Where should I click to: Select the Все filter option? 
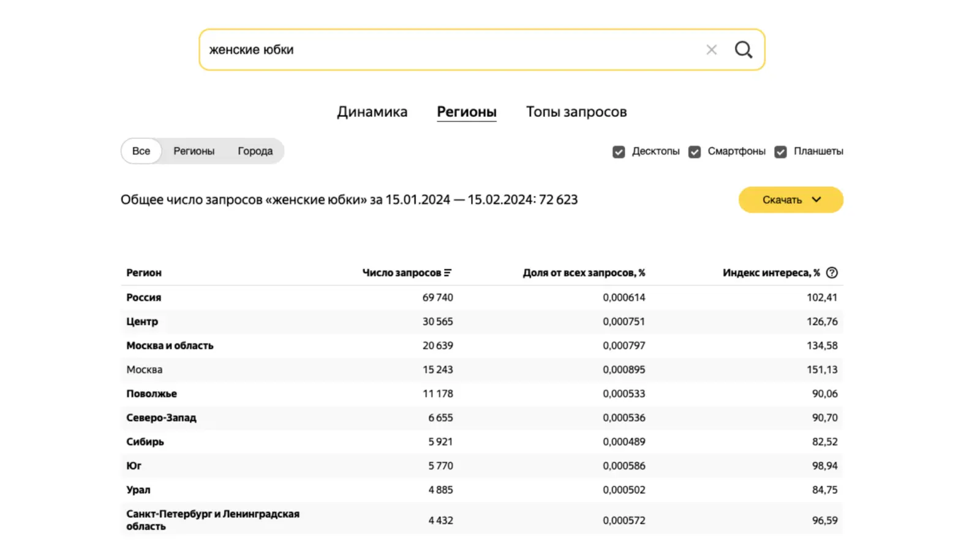coord(141,151)
